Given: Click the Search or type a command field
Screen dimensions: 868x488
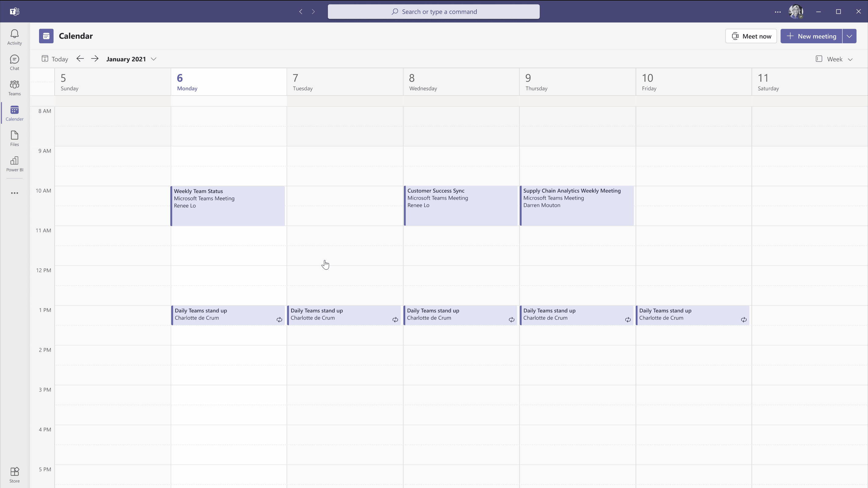Looking at the screenshot, I should [433, 11].
